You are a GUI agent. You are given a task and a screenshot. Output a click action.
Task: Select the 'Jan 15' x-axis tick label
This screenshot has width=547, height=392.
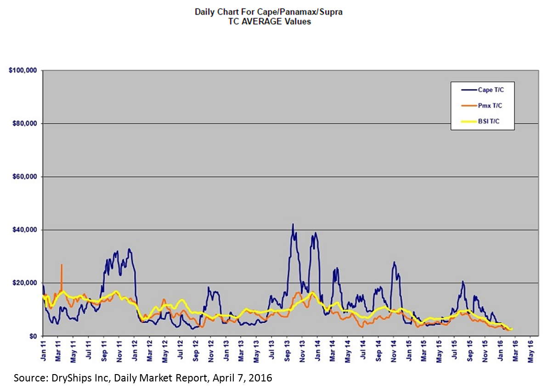coord(409,352)
